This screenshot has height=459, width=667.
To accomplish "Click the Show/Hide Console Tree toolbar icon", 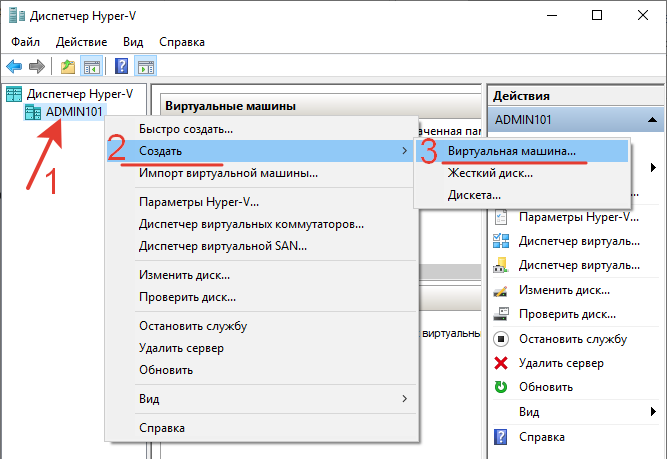I will click(x=92, y=67).
